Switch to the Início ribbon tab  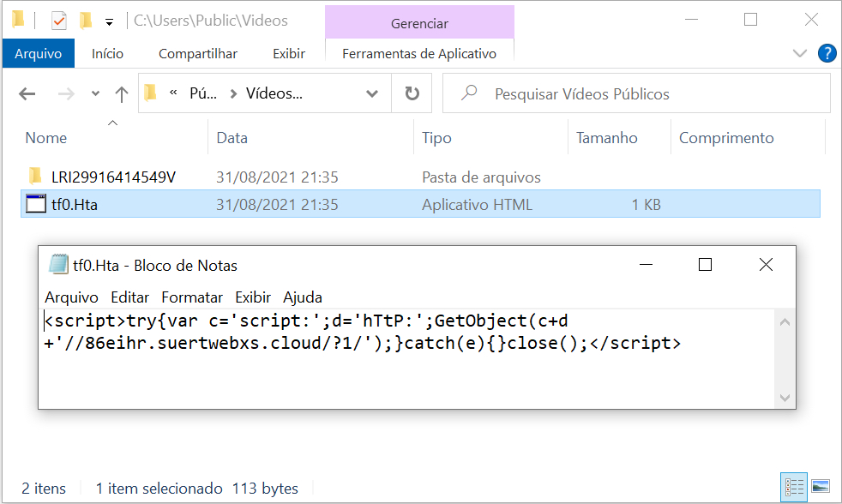point(107,54)
